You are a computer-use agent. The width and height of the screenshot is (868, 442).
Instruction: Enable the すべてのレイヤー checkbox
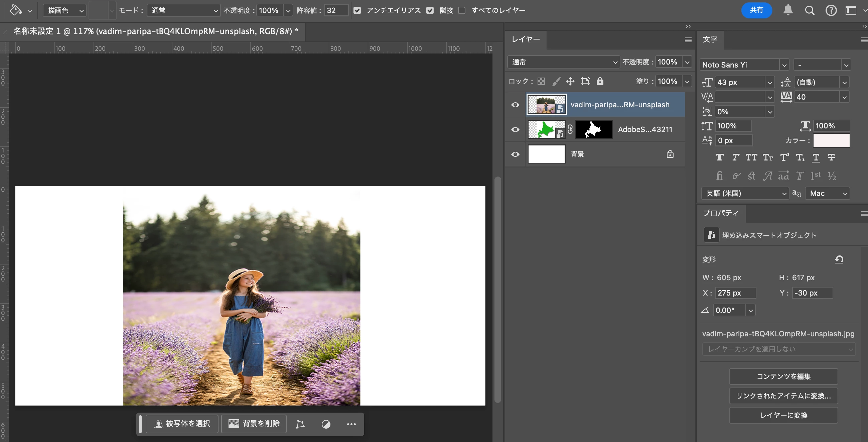[462, 10]
